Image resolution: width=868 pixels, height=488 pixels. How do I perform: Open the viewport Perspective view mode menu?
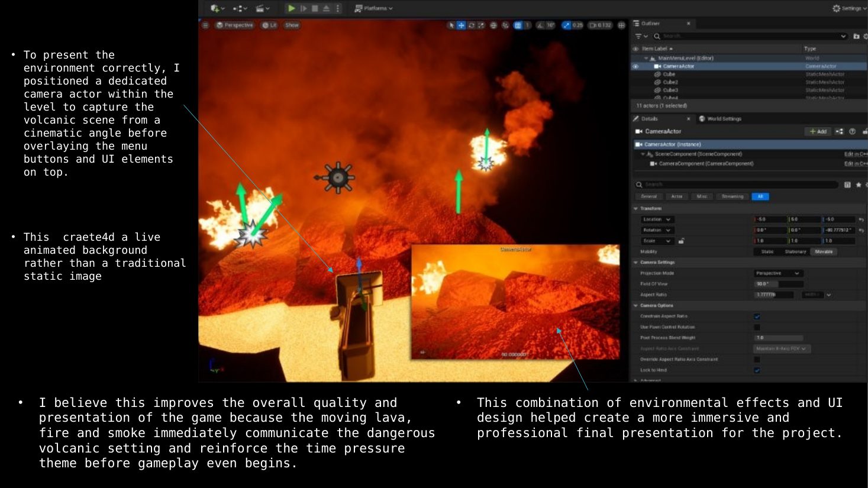pos(235,25)
